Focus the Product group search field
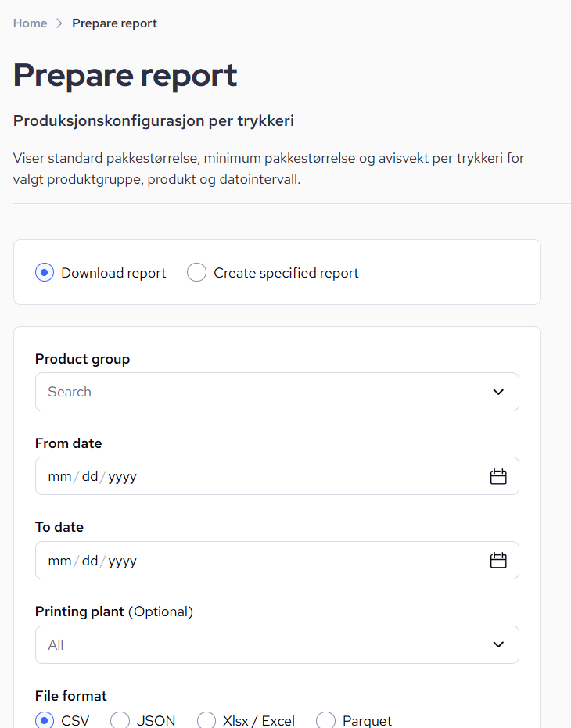 tap(277, 392)
